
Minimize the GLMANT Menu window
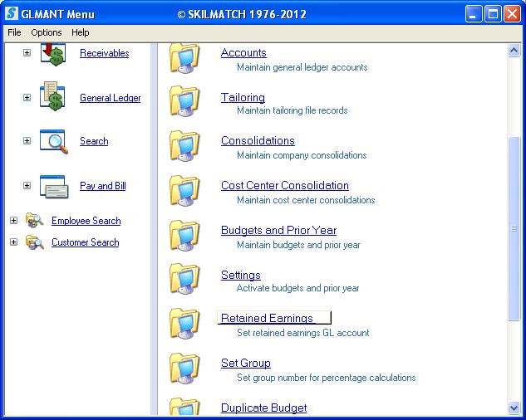[x=474, y=14]
